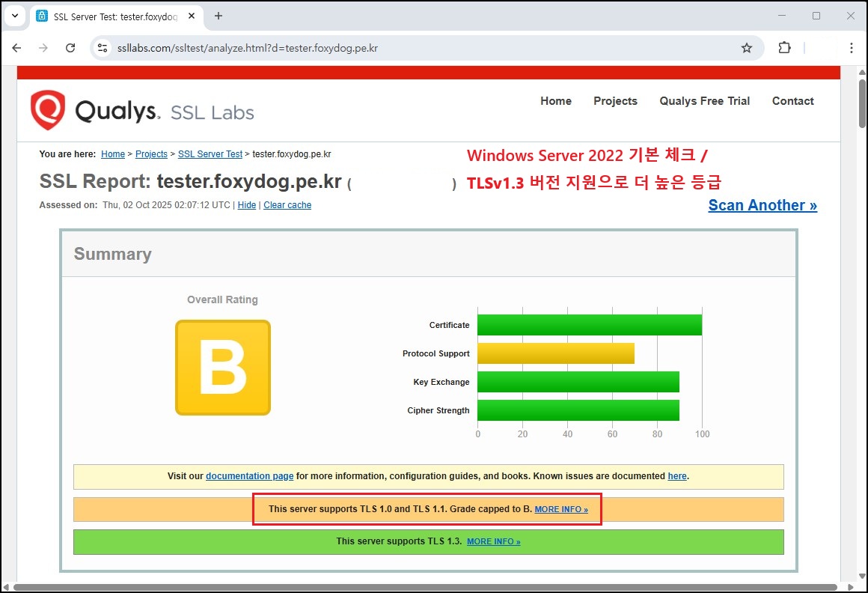Open the tab search dropdown arrow
Viewport: 868px width, 593px height.
point(15,16)
